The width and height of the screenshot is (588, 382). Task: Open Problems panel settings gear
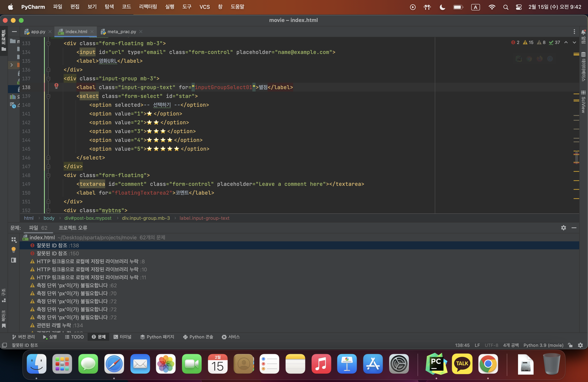563,228
